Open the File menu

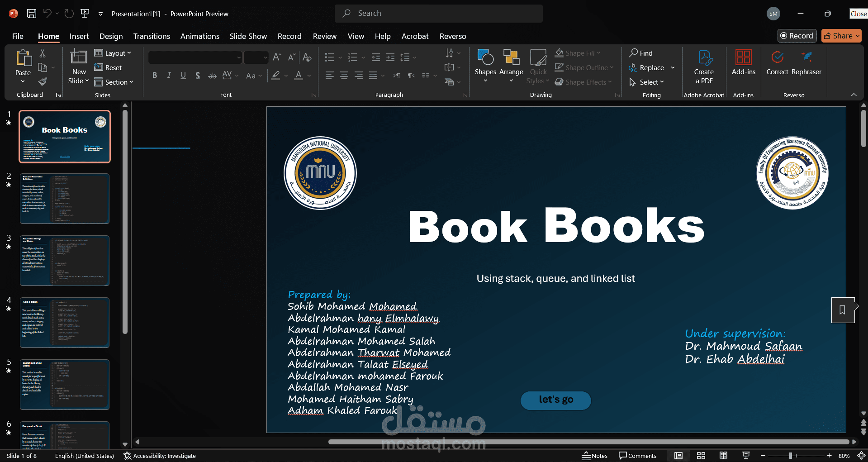[18, 36]
